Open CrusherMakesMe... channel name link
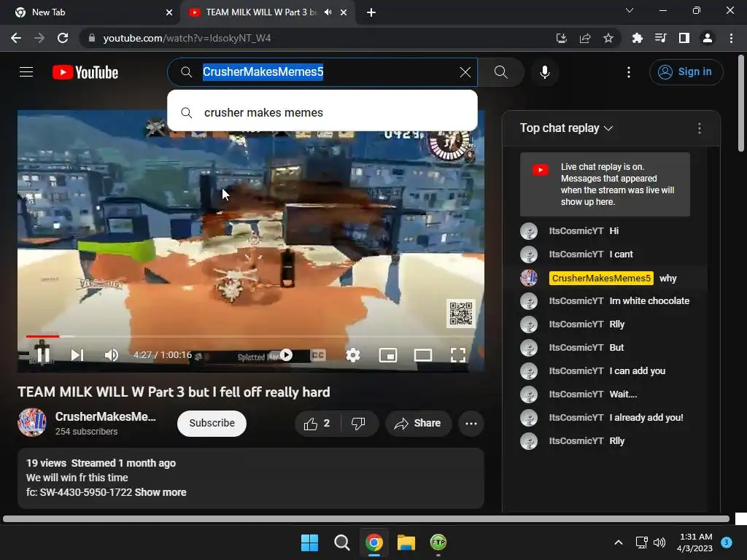 [x=105, y=416]
